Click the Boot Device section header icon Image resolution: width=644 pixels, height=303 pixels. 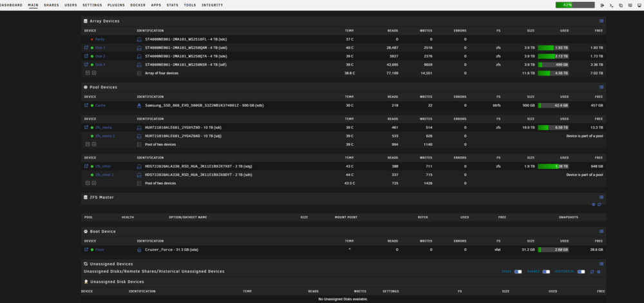[x=86, y=231]
